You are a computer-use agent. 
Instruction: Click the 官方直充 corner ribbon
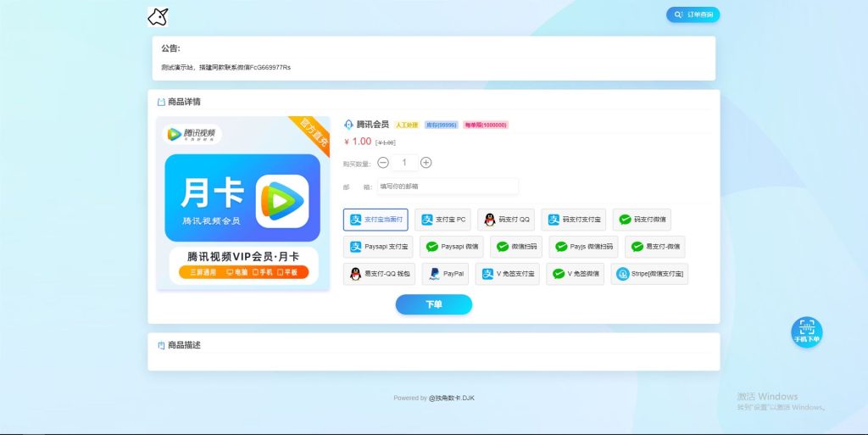tap(314, 133)
